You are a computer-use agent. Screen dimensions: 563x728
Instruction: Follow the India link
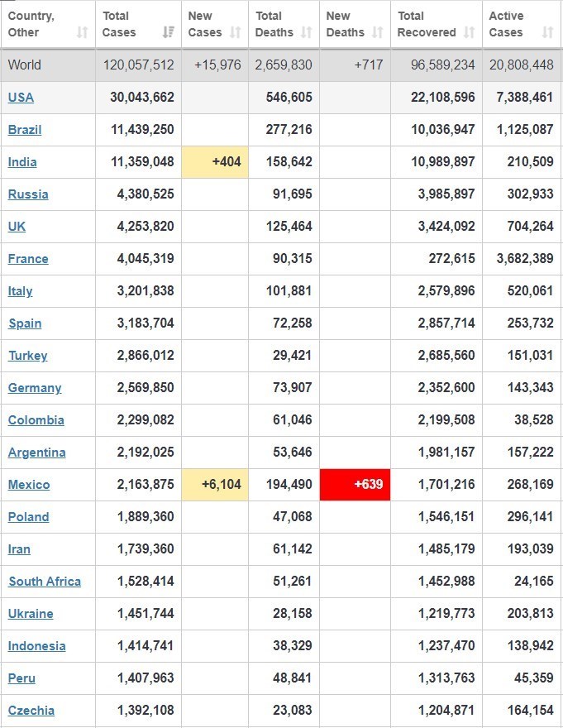coord(22,162)
